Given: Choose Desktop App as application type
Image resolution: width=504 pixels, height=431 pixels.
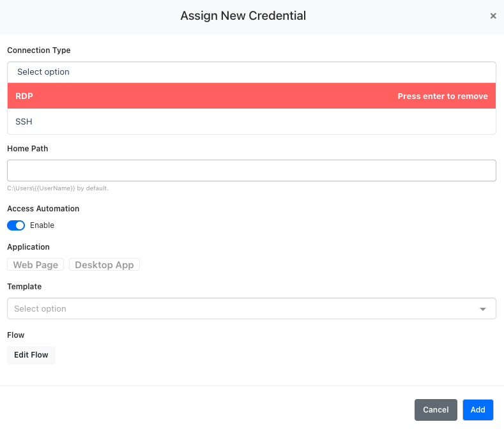Looking at the screenshot, I should (x=104, y=264).
